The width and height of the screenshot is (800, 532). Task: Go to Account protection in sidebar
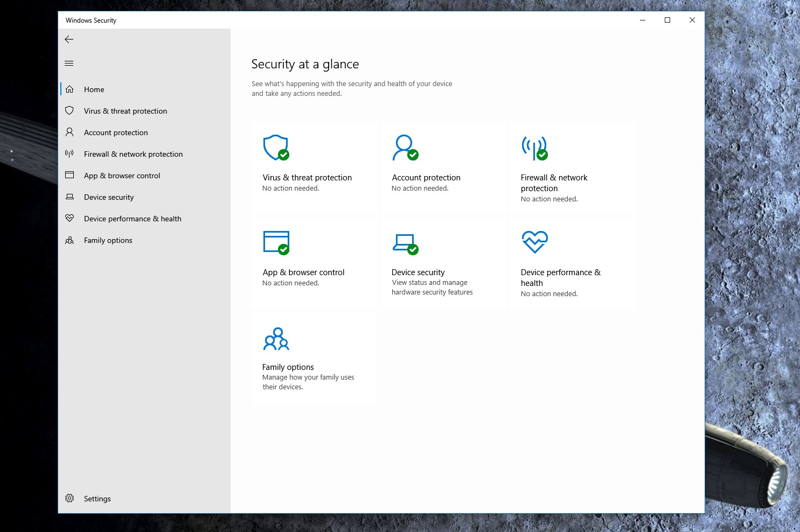144,132
